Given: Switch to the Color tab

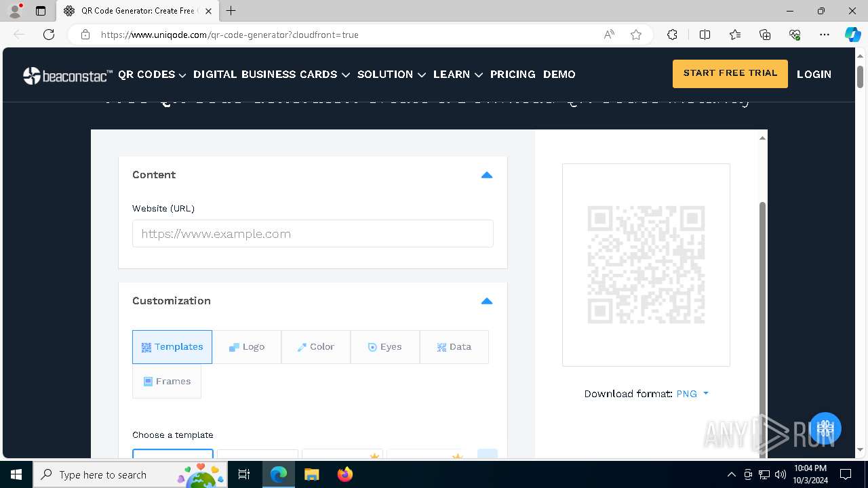Looking at the screenshot, I should (316, 347).
